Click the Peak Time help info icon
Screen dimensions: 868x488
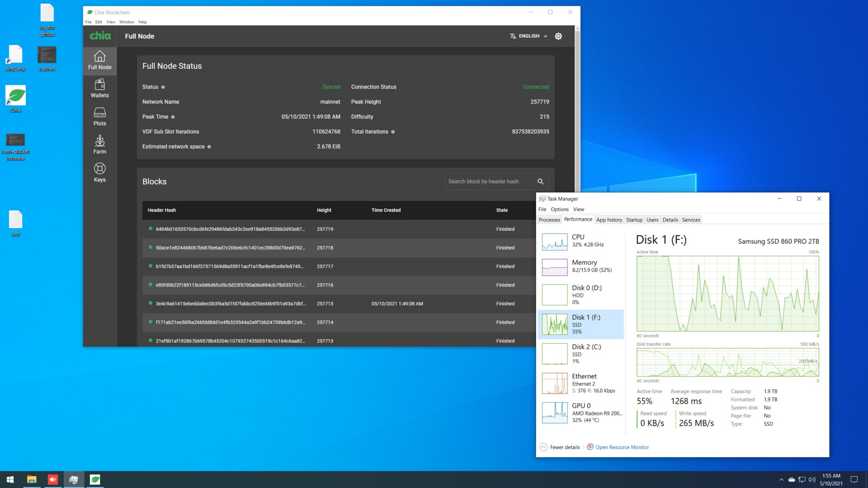173,117
